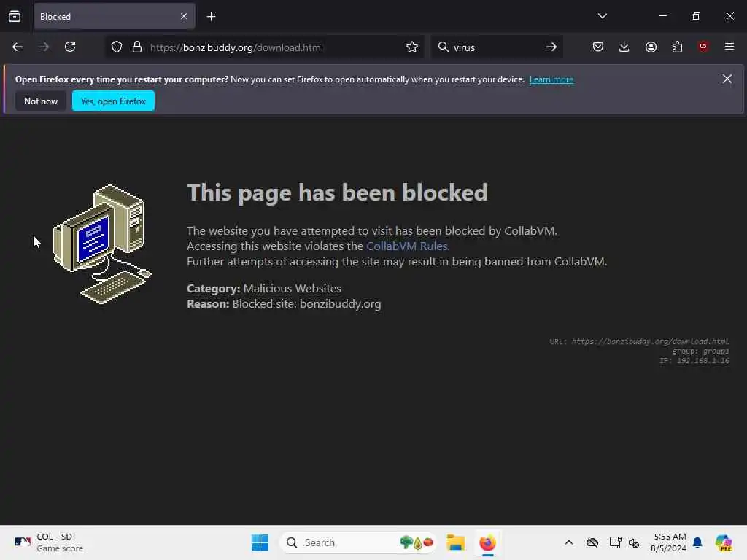Screen dimensions: 747x560
Task: Click the group: group1 text
Action: 700,351
